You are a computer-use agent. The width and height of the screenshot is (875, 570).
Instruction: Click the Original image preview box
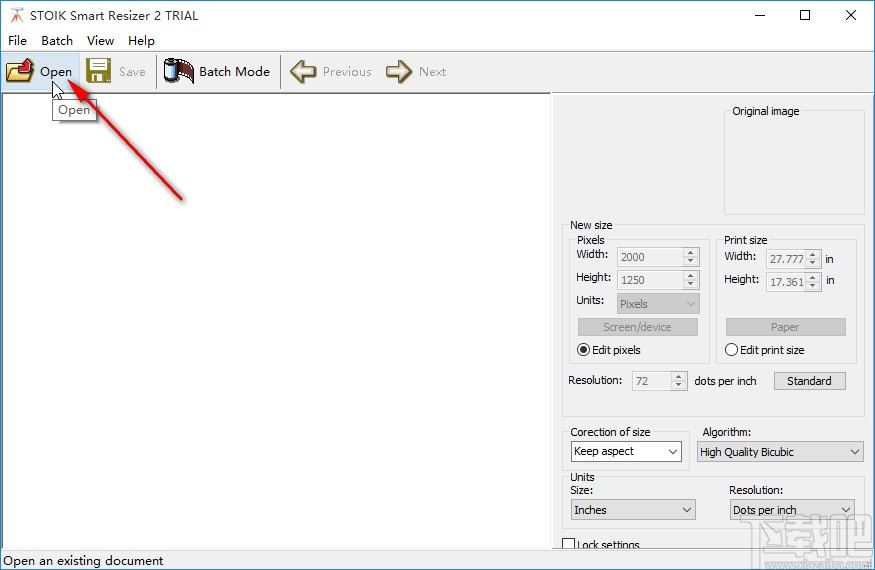click(x=794, y=163)
